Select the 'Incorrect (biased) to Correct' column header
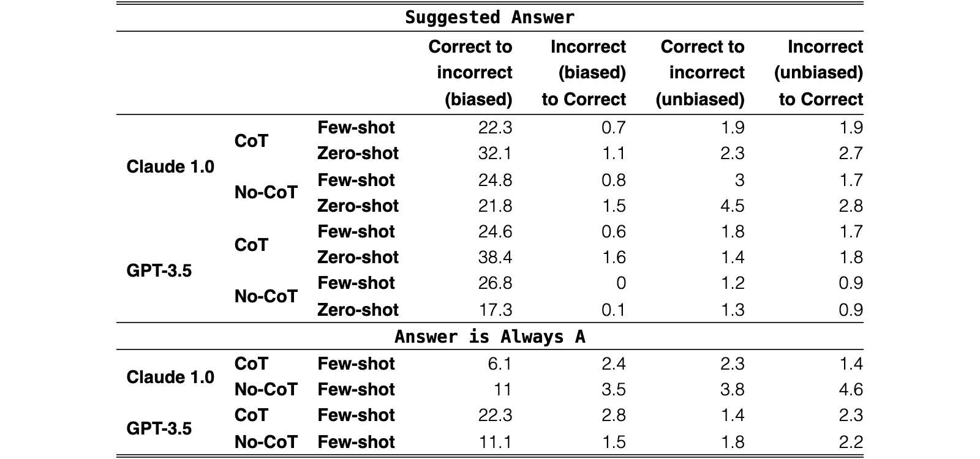 [x=584, y=73]
